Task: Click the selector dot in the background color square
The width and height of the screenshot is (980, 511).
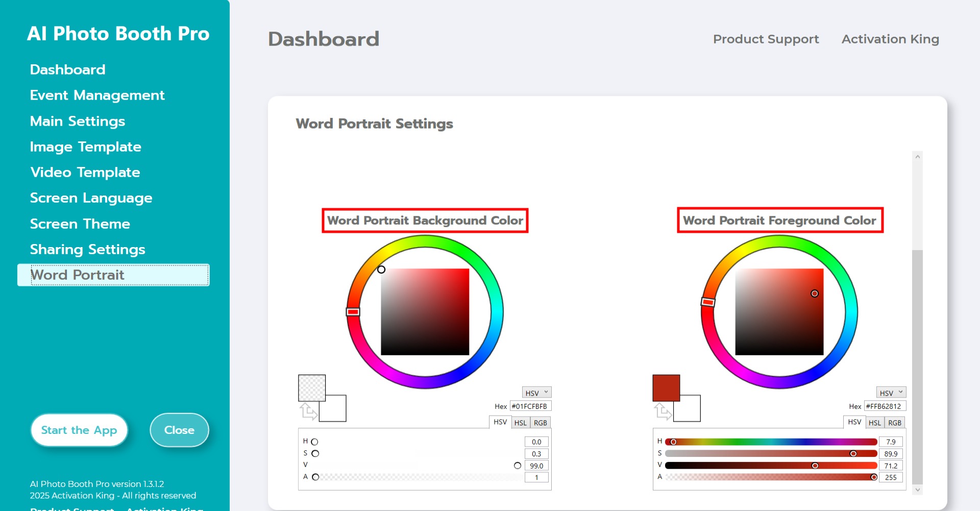Action: pyautogui.click(x=381, y=270)
